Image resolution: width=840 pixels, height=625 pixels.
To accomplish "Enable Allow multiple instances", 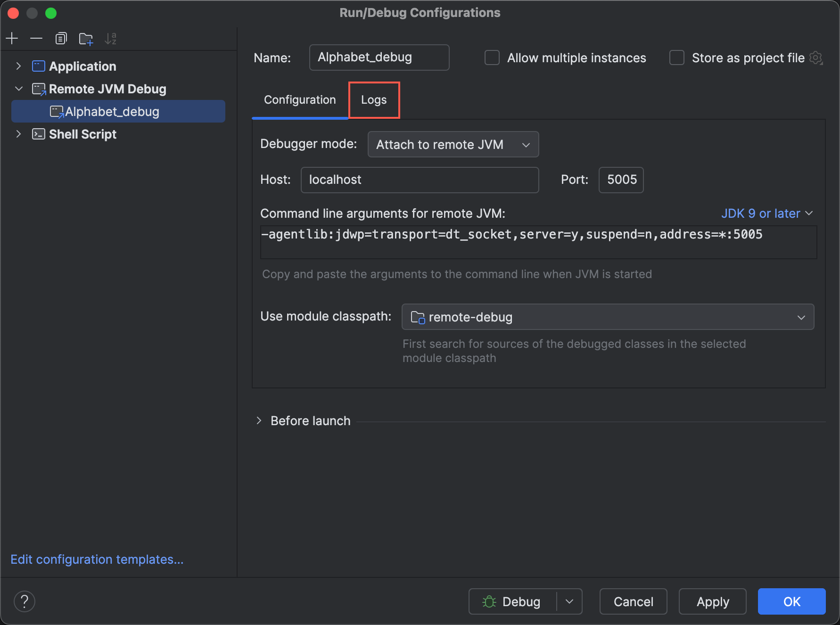I will (x=492, y=58).
